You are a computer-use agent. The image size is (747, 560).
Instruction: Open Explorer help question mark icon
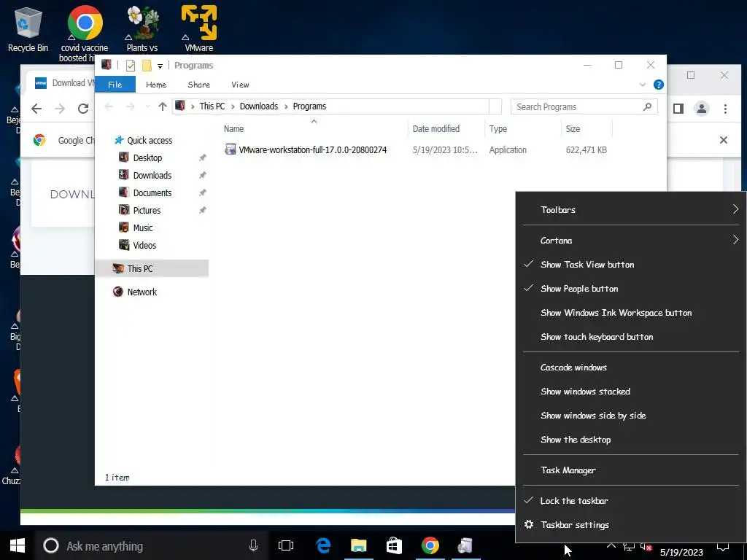click(659, 85)
